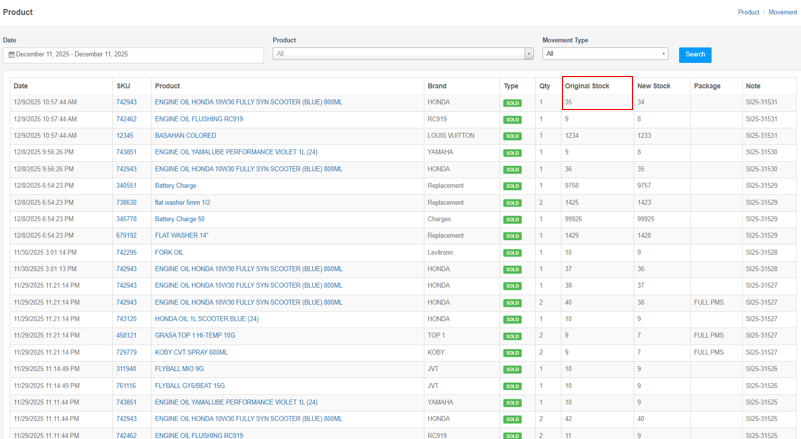Screen dimensions: 801x439
Task: Click the Product dropdown arrow
Action: (529, 54)
